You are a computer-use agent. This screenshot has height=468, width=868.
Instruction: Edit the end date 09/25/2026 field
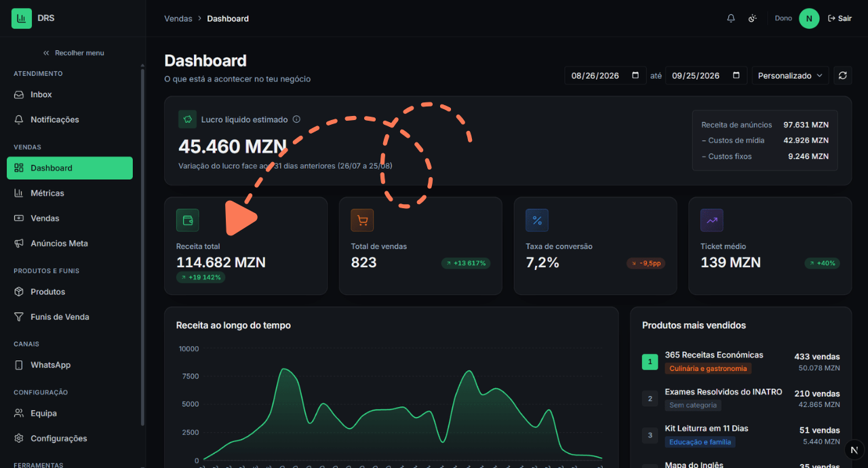click(706, 75)
